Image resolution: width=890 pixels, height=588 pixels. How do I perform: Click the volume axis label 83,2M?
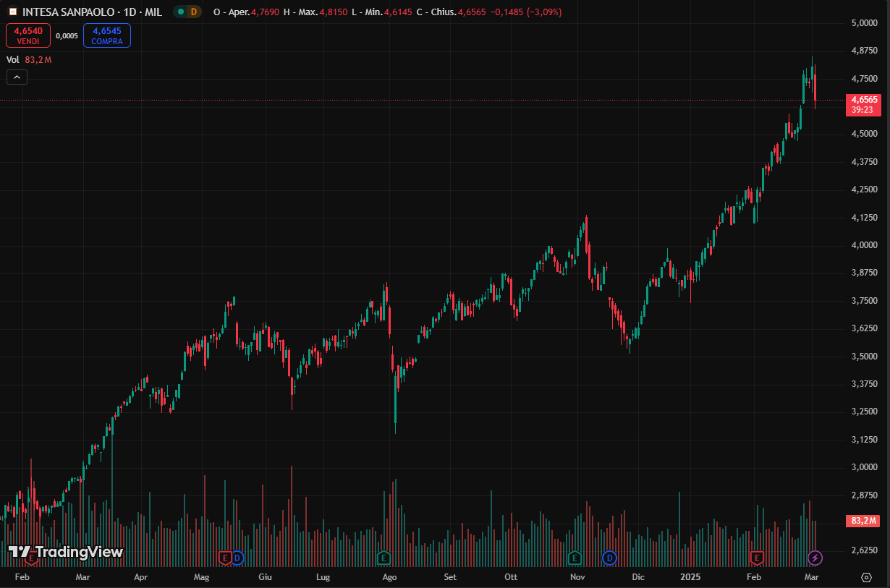tap(865, 521)
